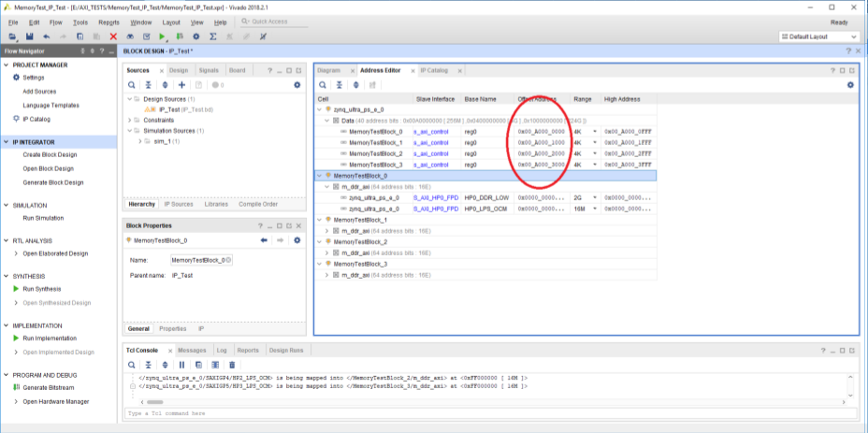Viewport: 868px width, 433px height.
Task: Expand all items in the Sources panel
Action: (x=165, y=85)
